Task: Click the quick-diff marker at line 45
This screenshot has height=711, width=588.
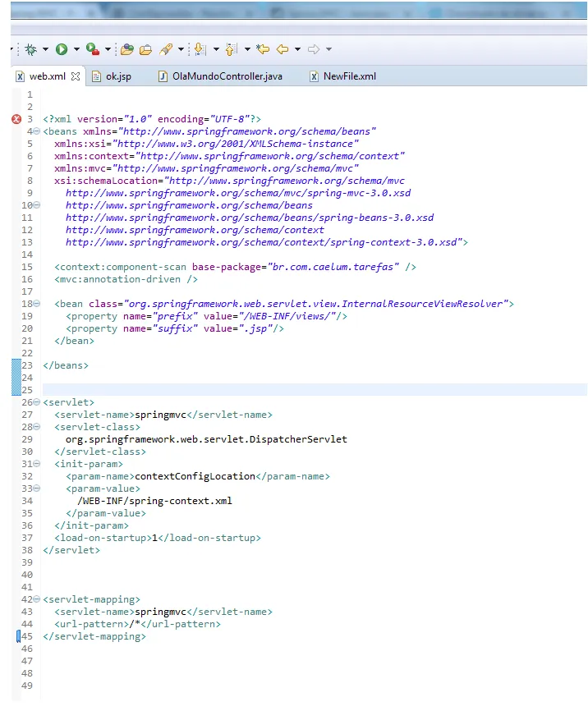Action: click(x=19, y=636)
